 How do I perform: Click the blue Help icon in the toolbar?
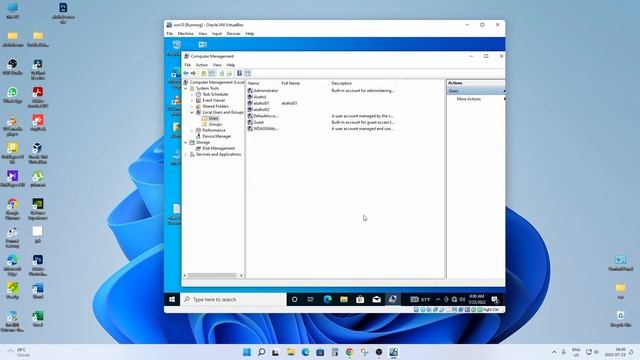[x=240, y=73]
